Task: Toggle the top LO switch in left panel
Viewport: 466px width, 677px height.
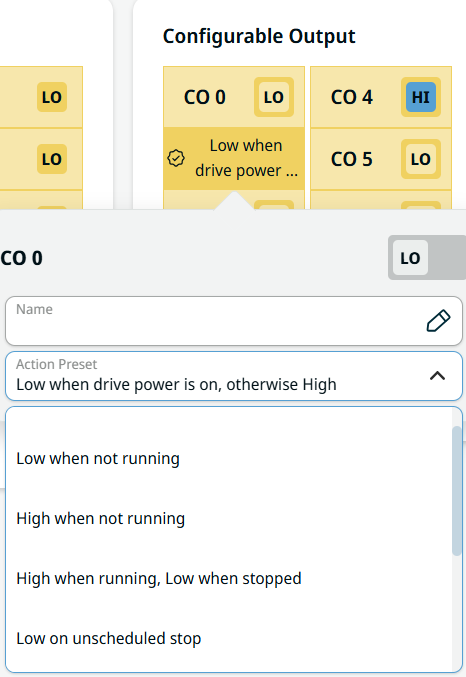Action: tap(52, 97)
